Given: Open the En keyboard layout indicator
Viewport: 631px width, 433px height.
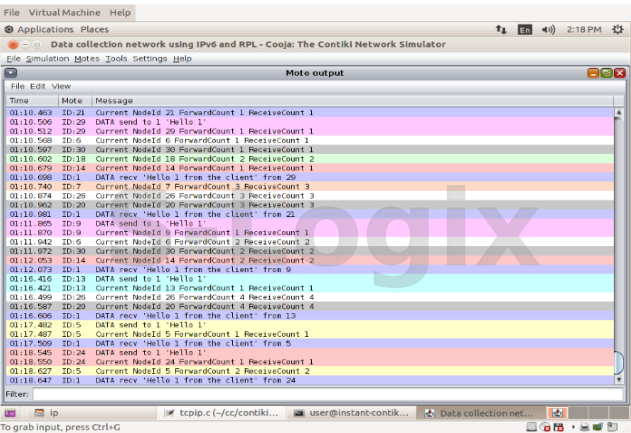Looking at the screenshot, I should tap(525, 30).
